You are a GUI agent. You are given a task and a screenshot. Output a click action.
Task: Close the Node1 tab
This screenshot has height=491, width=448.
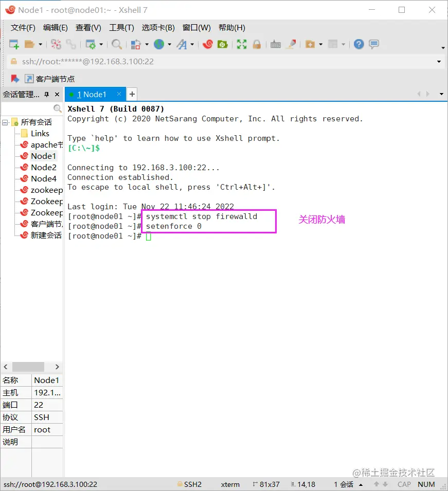point(119,94)
